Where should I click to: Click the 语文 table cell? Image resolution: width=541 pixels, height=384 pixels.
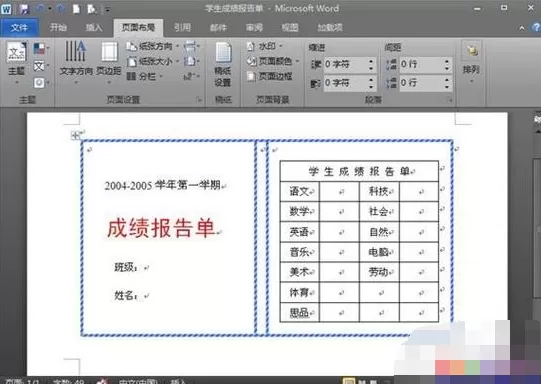[299, 191]
